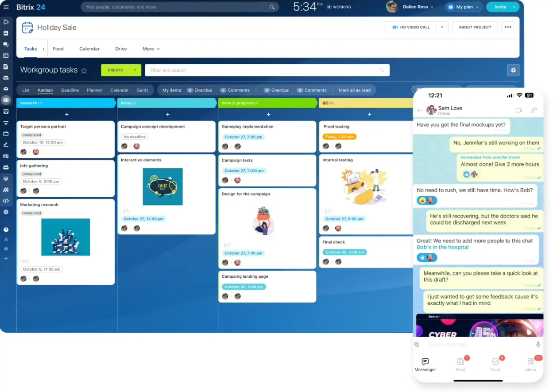Open the video call icon in the chat header

point(518,110)
